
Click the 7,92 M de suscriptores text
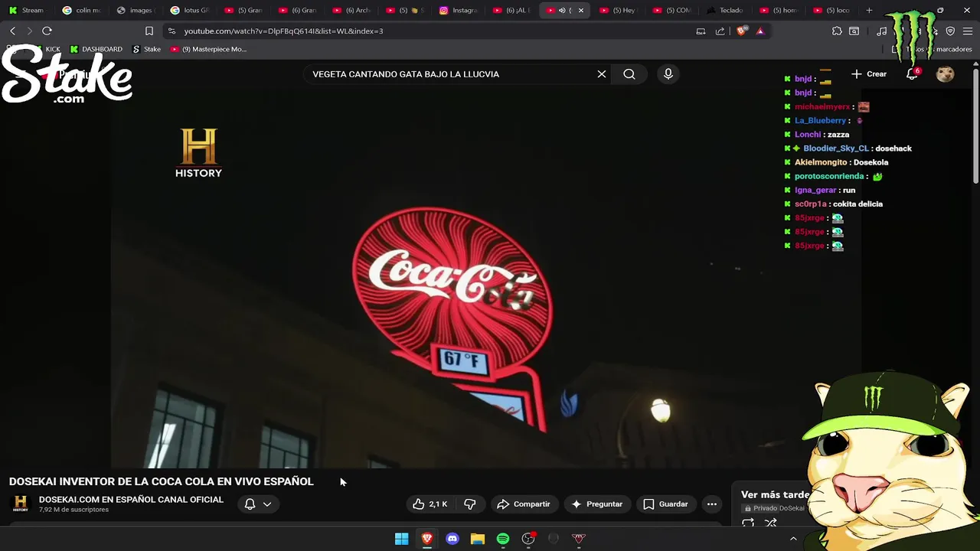click(73, 510)
